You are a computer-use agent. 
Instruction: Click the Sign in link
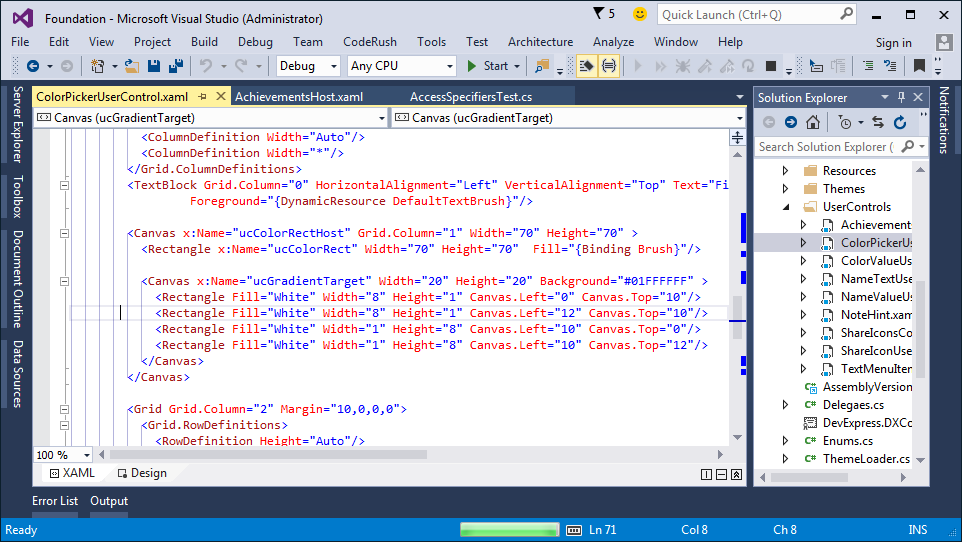893,42
